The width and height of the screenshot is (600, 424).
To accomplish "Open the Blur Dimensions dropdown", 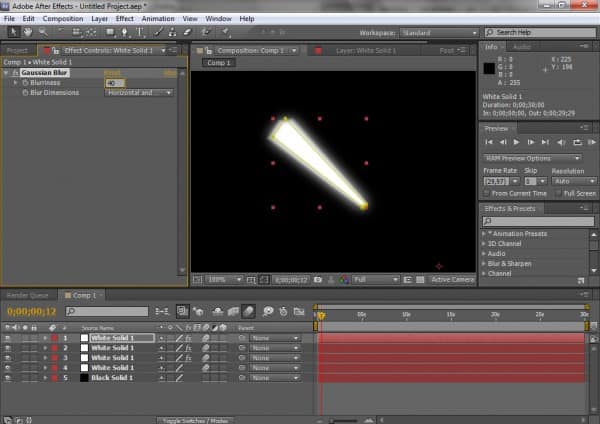I will click(x=139, y=93).
